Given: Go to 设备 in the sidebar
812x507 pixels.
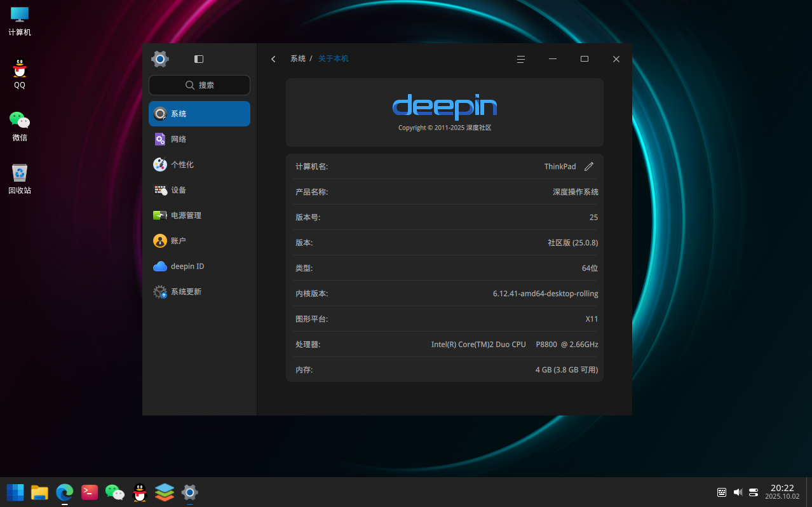Looking at the screenshot, I should coord(200,190).
